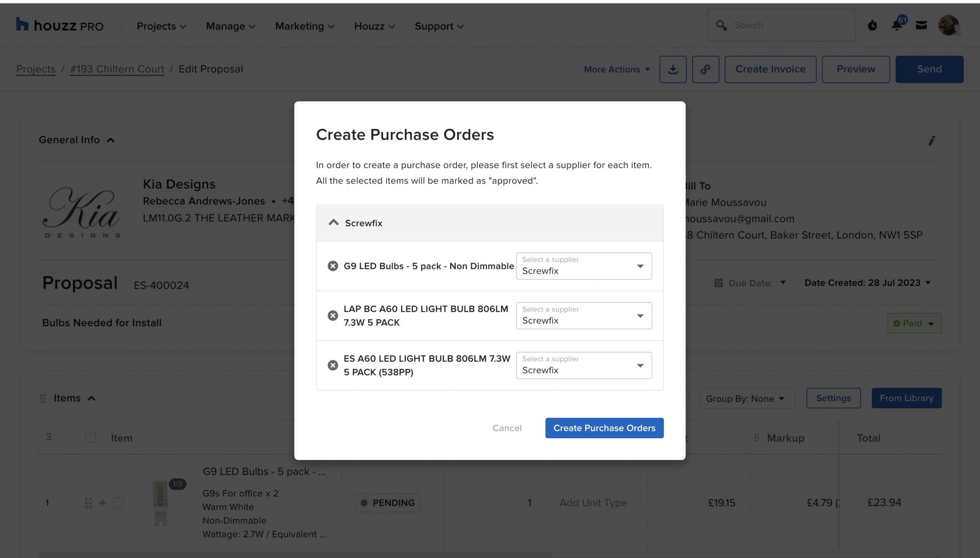
Task: Remove LAP BC A60 bulb item
Action: pos(333,315)
